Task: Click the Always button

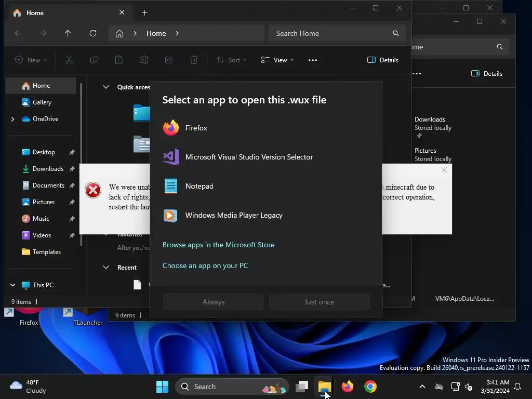Action: click(x=214, y=302)
